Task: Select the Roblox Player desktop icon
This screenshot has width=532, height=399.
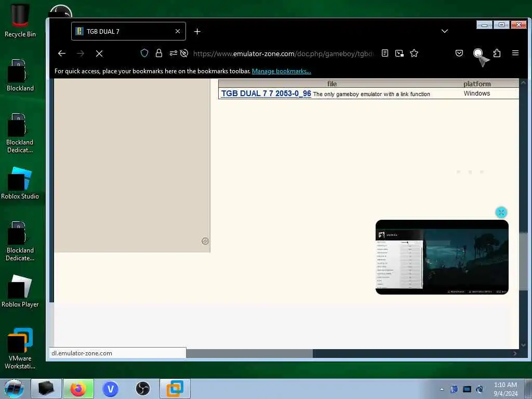Action: [x=20, y=291]
